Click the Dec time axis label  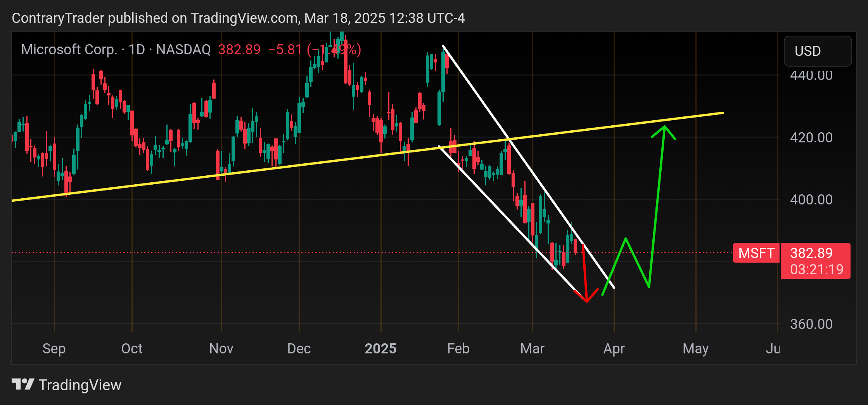299,348
